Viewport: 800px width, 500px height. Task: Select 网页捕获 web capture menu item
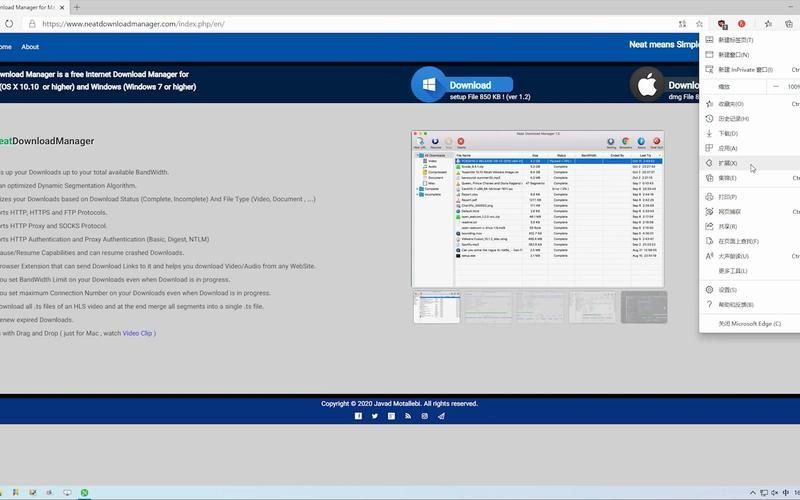749,211
